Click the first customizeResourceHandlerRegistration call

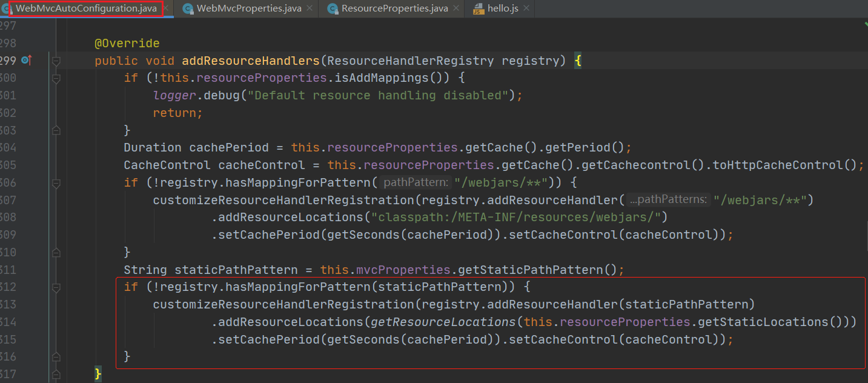tap(283, 199)
